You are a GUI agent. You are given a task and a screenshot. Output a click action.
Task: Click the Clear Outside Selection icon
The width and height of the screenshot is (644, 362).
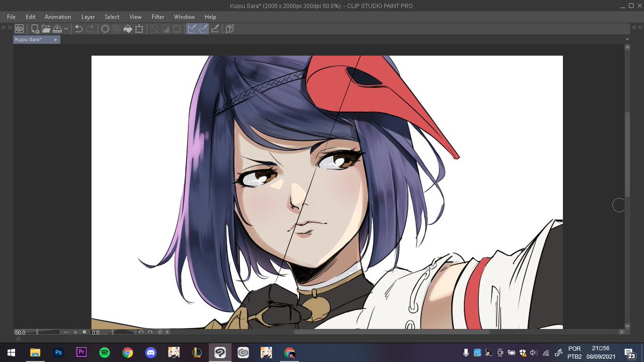coord(116,29)
